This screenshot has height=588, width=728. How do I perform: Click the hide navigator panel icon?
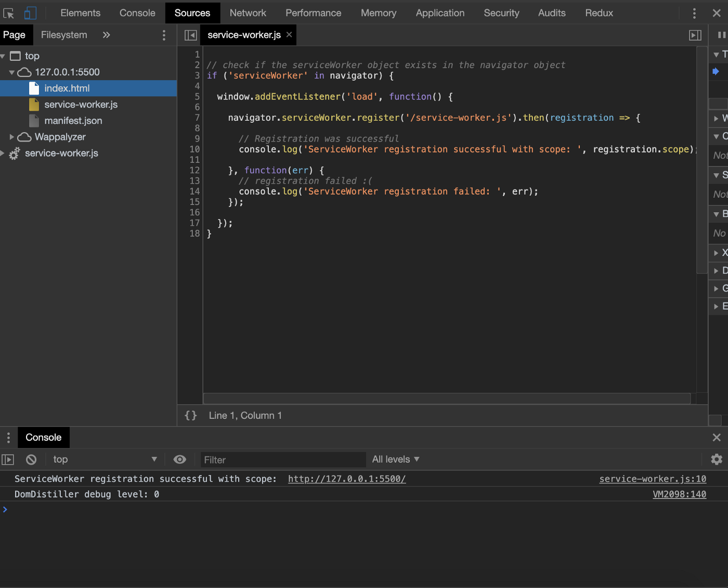click(x=191, y=35)
